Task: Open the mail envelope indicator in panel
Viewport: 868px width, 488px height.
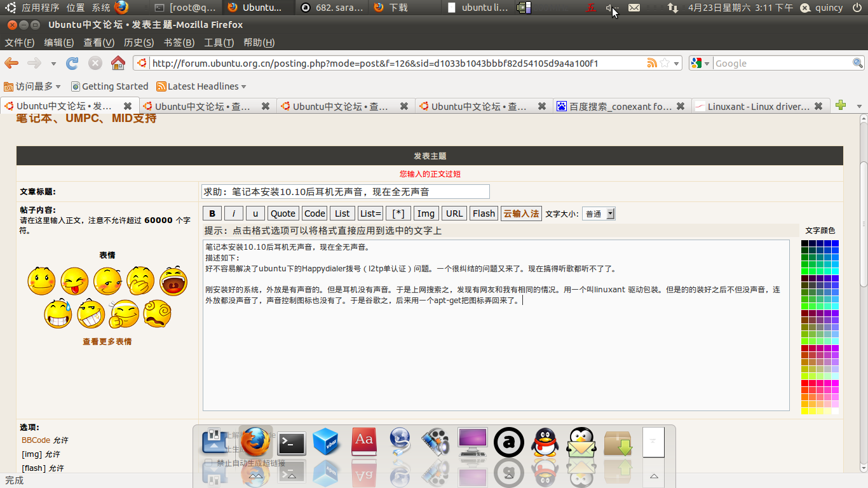Action: point(634,8)
